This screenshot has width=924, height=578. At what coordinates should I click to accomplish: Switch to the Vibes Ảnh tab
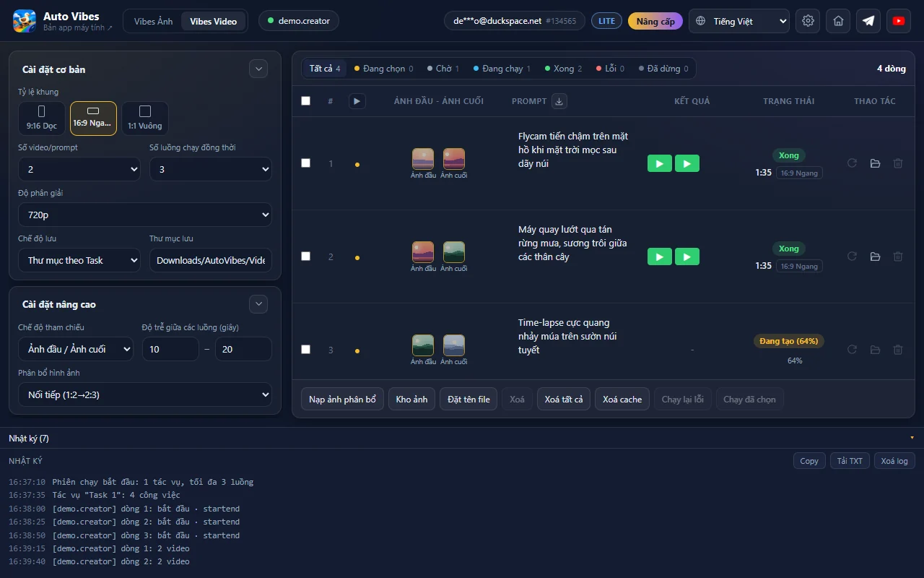click(x=154, y=21)
